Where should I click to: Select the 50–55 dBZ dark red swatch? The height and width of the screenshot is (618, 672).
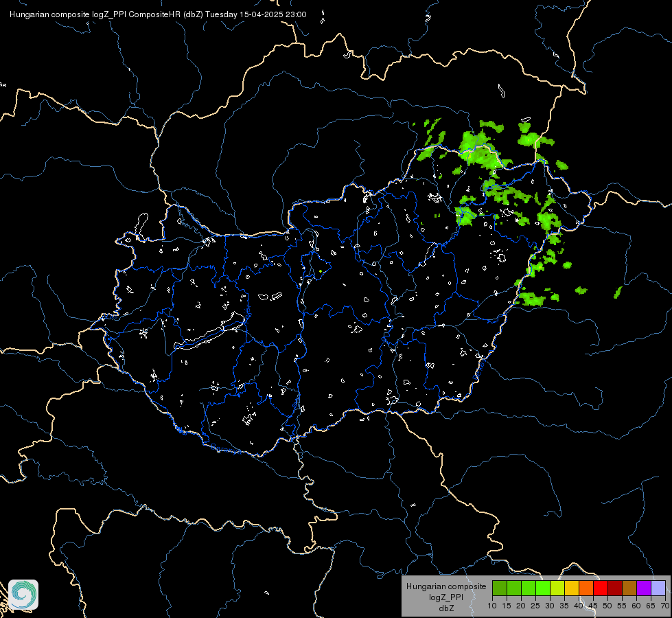click(615, 588)
